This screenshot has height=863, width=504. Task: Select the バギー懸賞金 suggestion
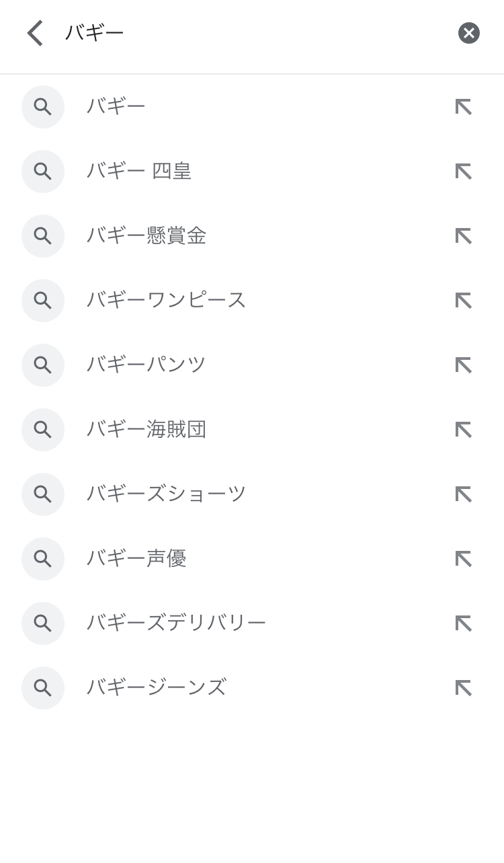pos(146,236)
